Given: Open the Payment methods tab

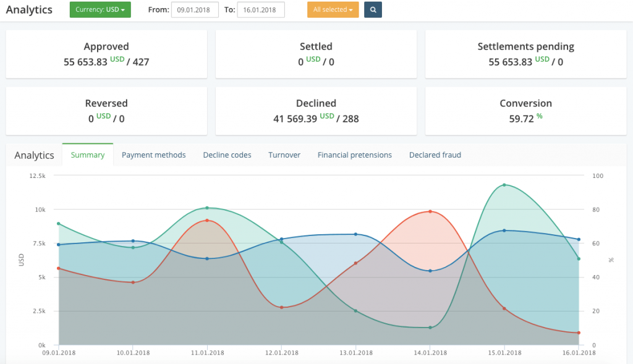Looking at the screenshot, I should click(x=153, y=155).
